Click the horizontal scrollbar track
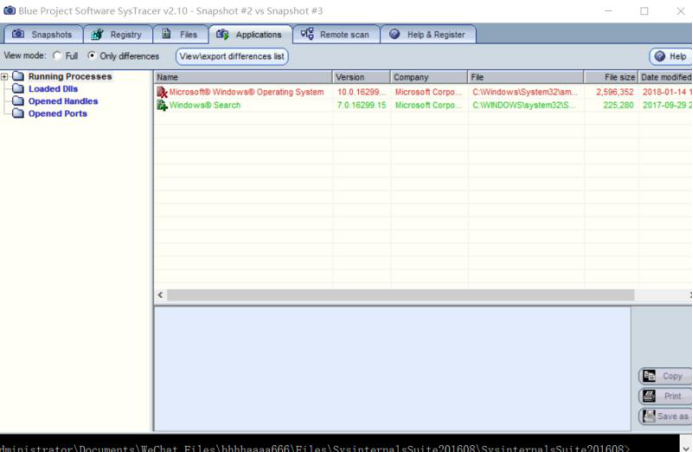Image resolution: width=693 pixels, height=452 pixels. (x=400, y=295)
